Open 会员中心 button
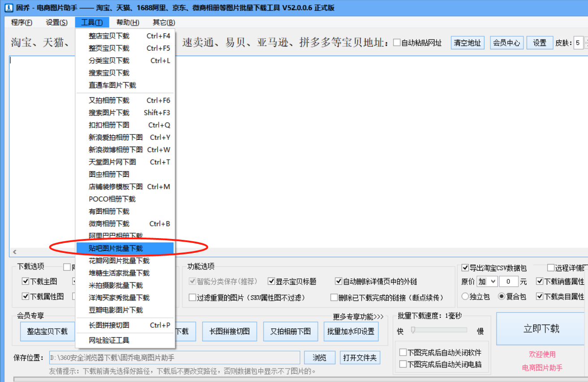Image resolution: width=588 pixels, height=382 pixels. tap(506, 43)
